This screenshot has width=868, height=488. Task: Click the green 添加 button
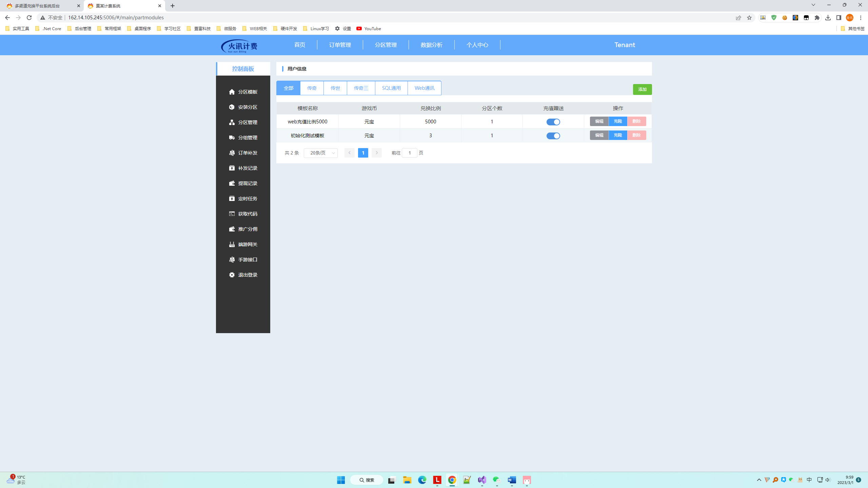642,89
